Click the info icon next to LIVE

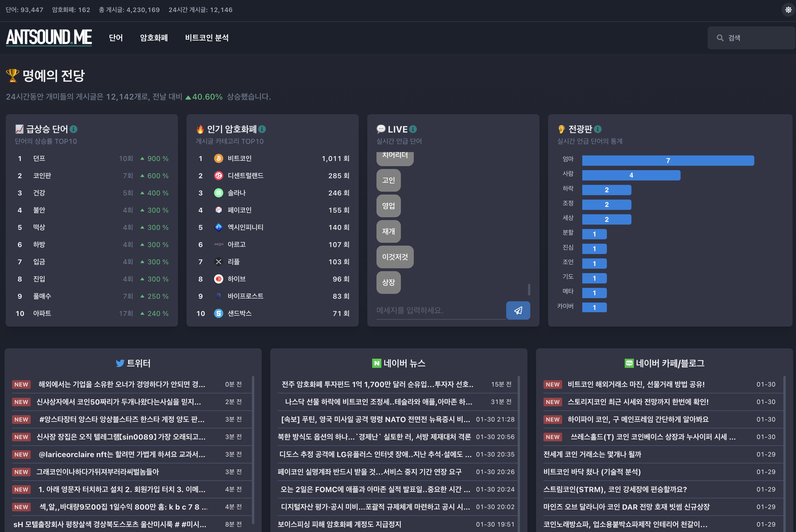[413, 129]
